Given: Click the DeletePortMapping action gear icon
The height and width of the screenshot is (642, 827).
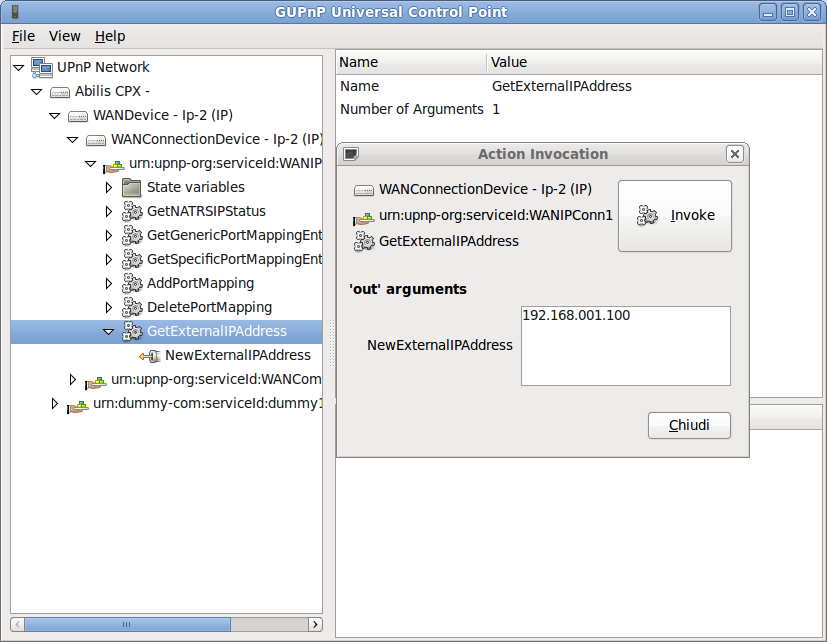Looking at the screenshot, I should coord(132,307).
